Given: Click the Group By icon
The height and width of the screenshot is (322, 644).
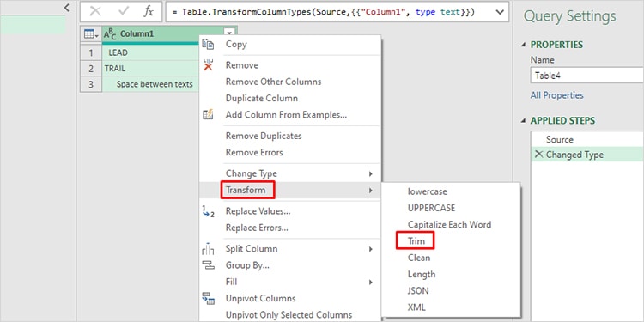Looking at the screenshot, I should point(209,265).
